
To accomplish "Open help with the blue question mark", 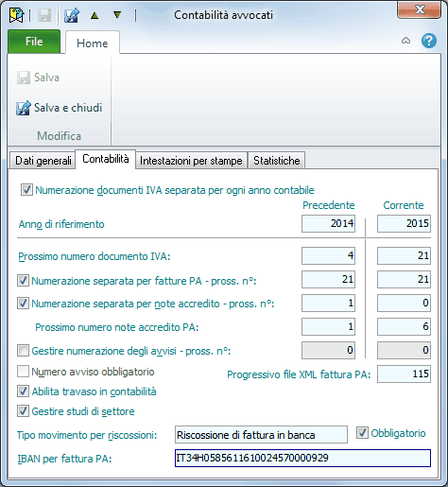I will [x=429, y=41].
